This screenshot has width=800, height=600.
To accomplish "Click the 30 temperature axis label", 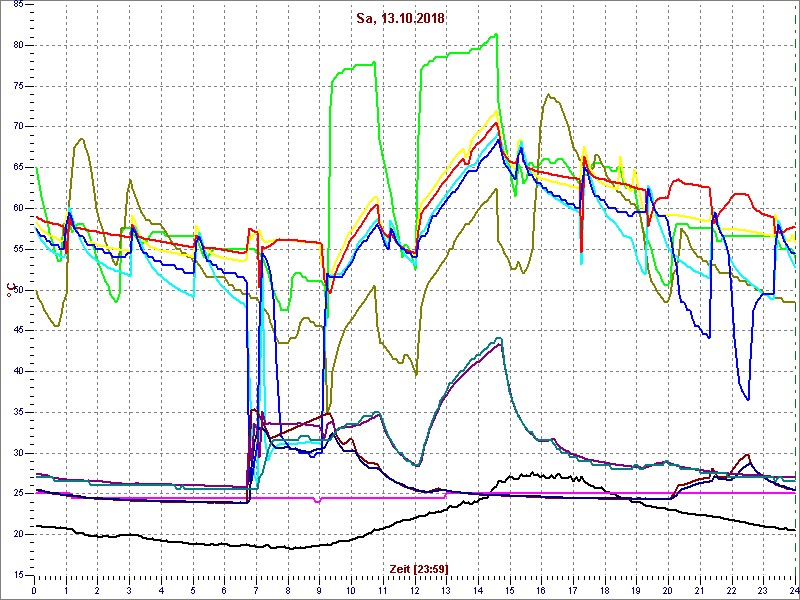I will pos(17,453).
